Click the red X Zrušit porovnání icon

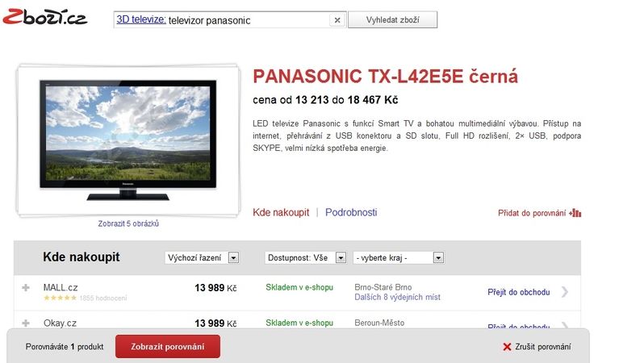[x=507, y=347]
